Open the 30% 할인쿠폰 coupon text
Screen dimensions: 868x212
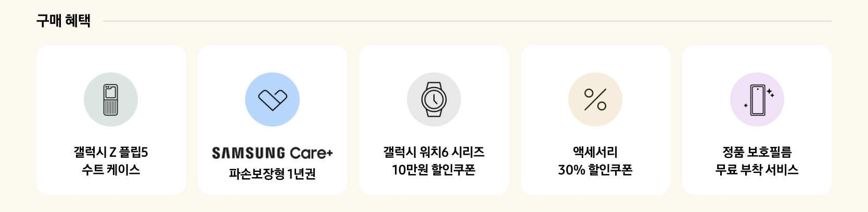tap(595, 170)
